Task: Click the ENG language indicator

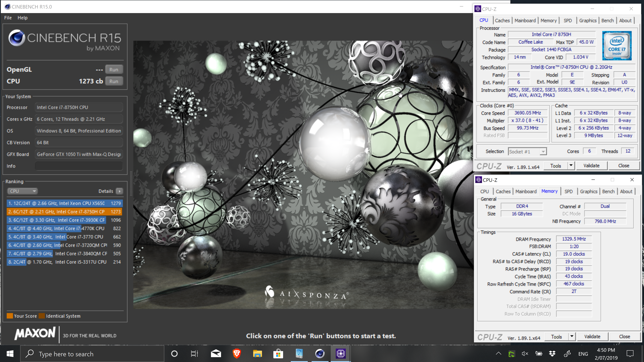Action: [583, 354]
